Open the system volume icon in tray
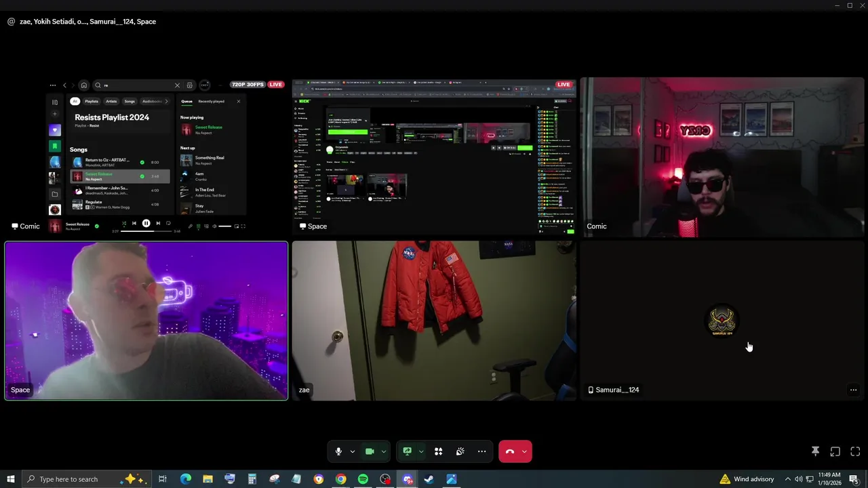868x488 pixels. [798, 479]
